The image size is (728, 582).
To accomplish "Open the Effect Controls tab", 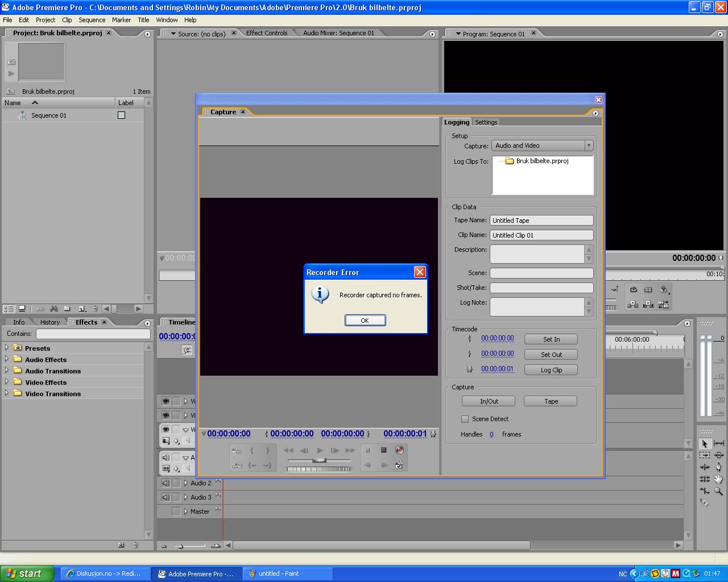I will pyautogui.click(x=267, y=33).
